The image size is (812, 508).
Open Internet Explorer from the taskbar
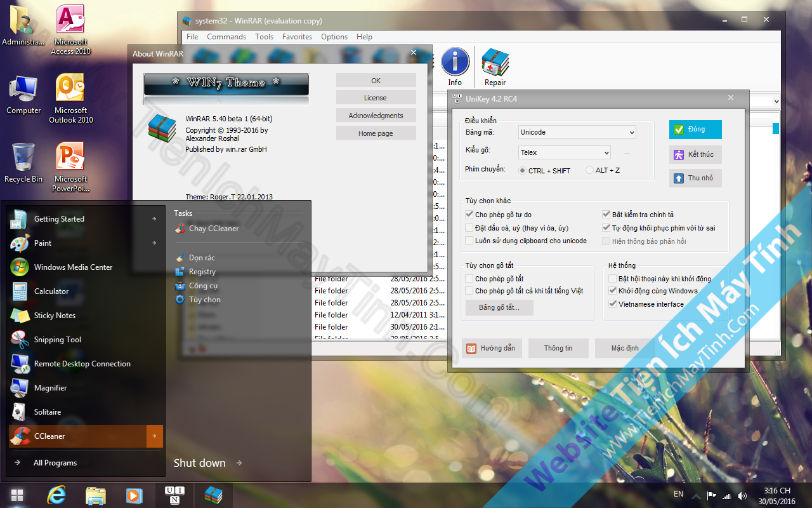(56, 495)
